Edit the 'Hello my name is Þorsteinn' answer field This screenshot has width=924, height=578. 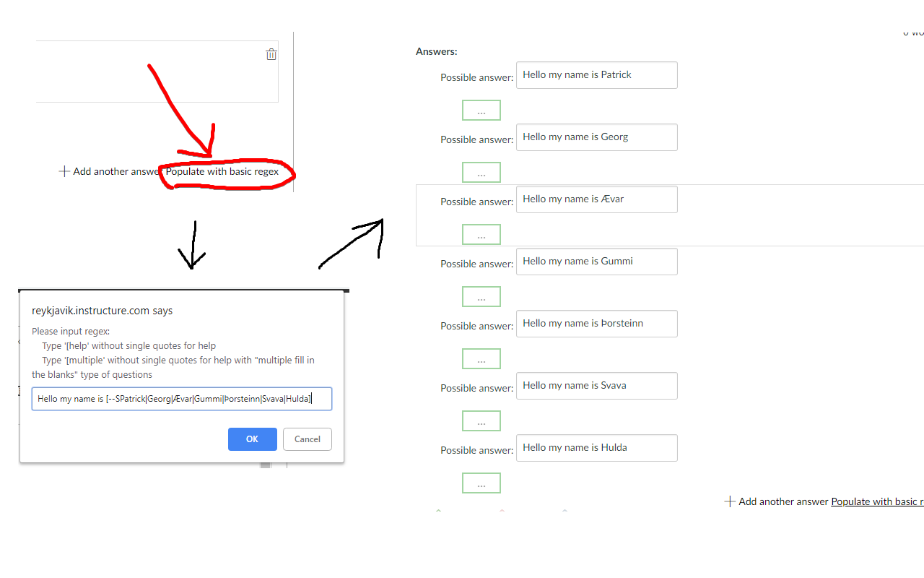tap(597, 324)
